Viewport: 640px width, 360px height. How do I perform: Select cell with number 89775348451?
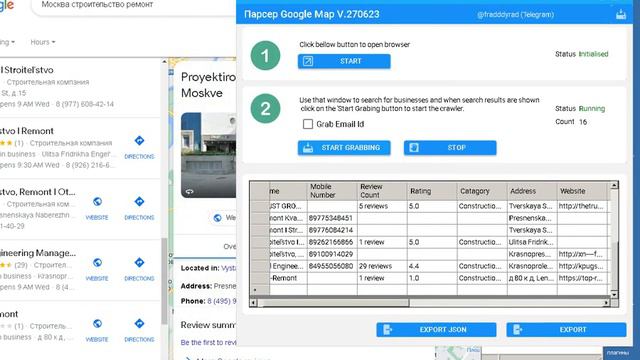(x=332, y=218)
